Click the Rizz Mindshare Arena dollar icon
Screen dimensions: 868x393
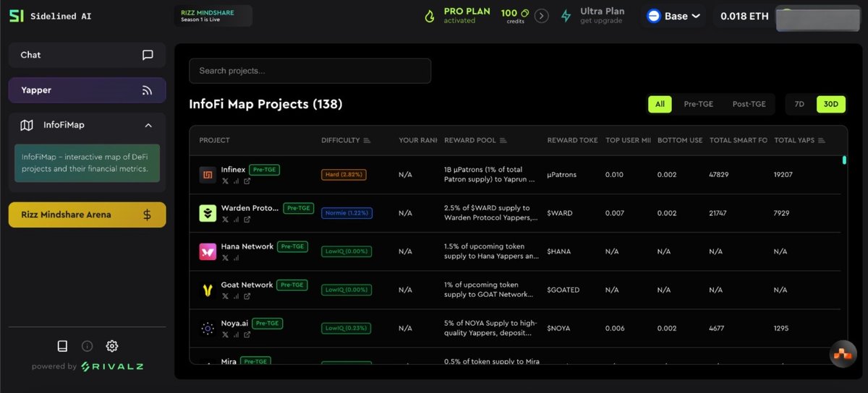tap(148, 215)
